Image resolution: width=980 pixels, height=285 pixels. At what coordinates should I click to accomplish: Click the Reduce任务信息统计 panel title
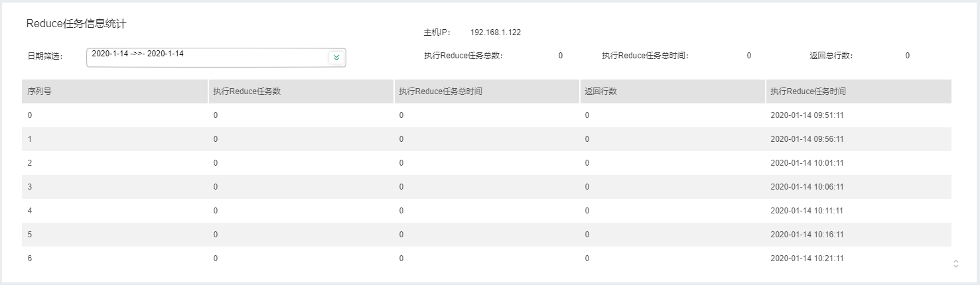click(76, 24)
